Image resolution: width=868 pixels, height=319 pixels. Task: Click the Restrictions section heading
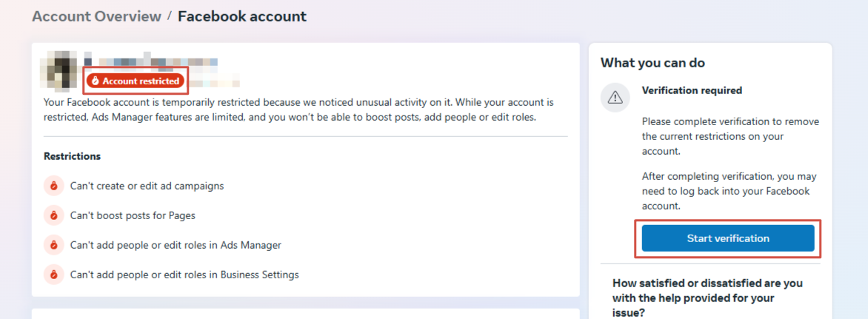pyautogui.click(x=73, y=156)
